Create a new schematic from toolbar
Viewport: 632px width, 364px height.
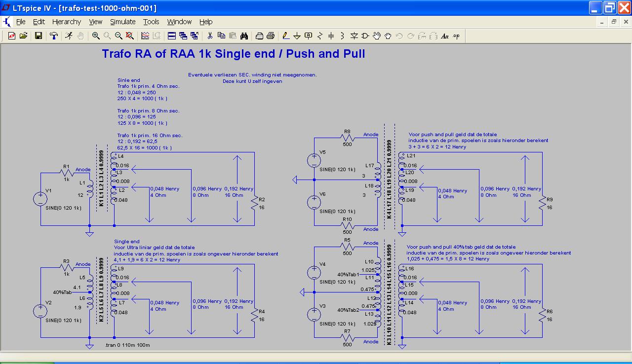(12, 36)
